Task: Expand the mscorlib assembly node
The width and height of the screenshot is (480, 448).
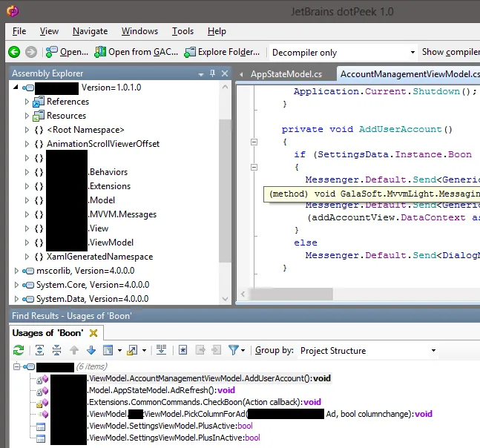Action: (x=16, y=271)
